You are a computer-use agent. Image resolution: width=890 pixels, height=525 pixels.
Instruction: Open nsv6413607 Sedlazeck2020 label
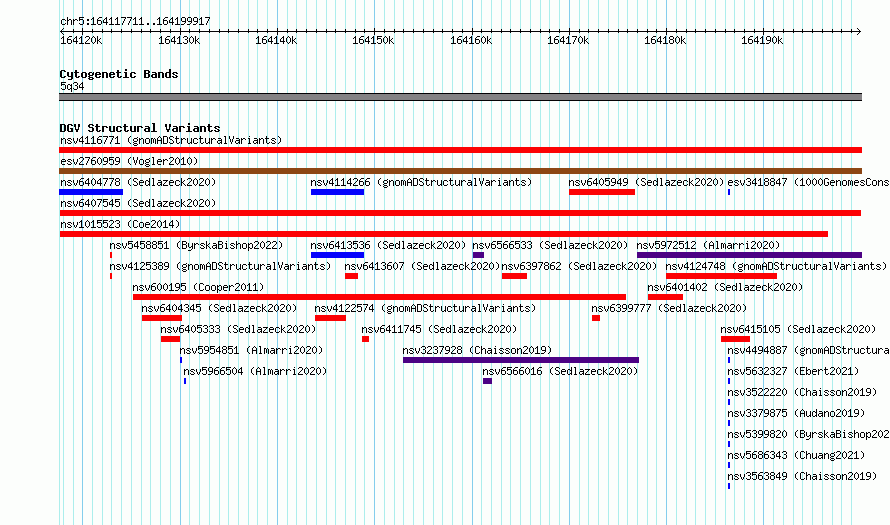click(x=422, y=266)
